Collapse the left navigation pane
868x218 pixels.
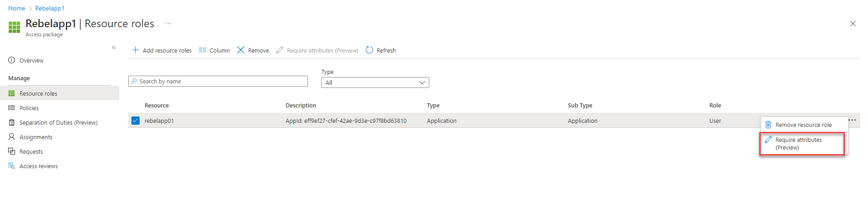(x=114, y=48)
